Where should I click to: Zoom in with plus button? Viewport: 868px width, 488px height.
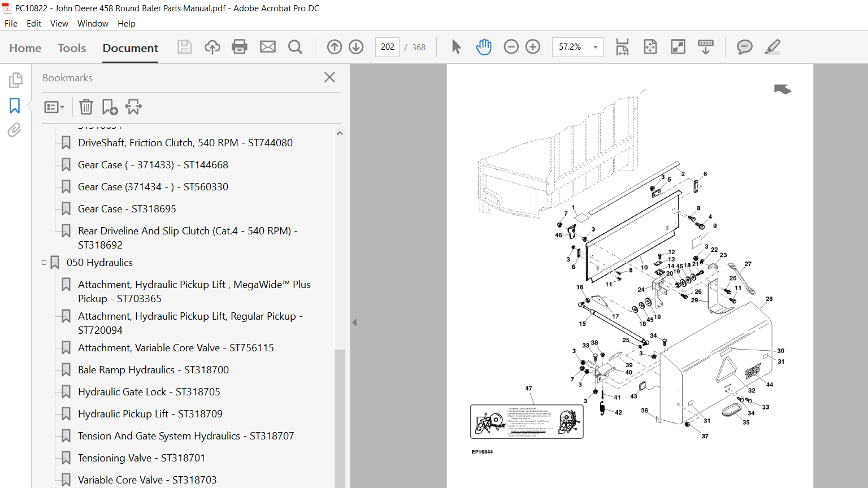point(533,47)
